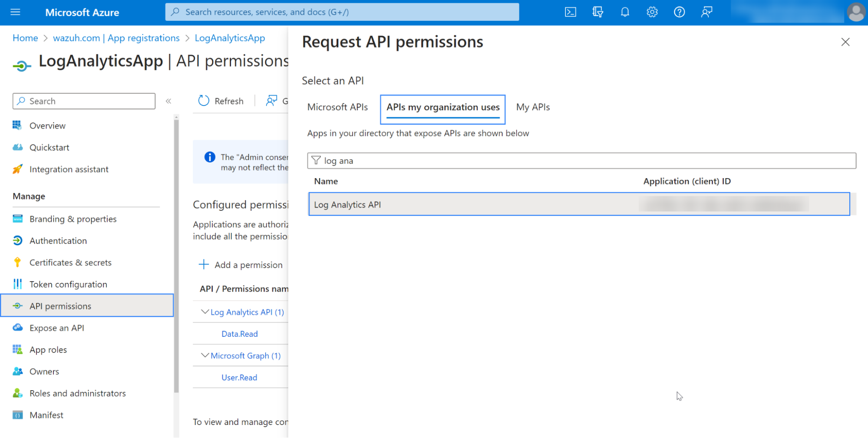Open the Help question mark icon
This screenshot has width=868, height=438.
tap(679, 12)
